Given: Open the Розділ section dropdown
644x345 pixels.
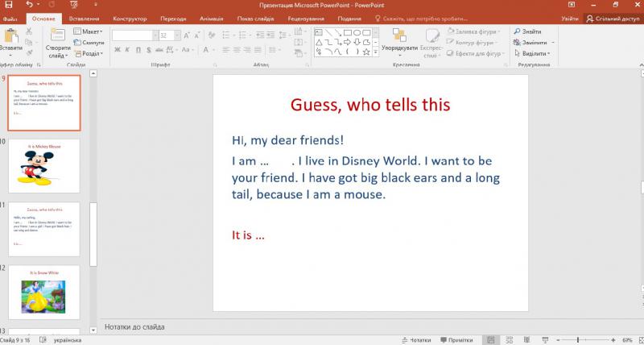Looking at the screenshot, I should 89,53.
